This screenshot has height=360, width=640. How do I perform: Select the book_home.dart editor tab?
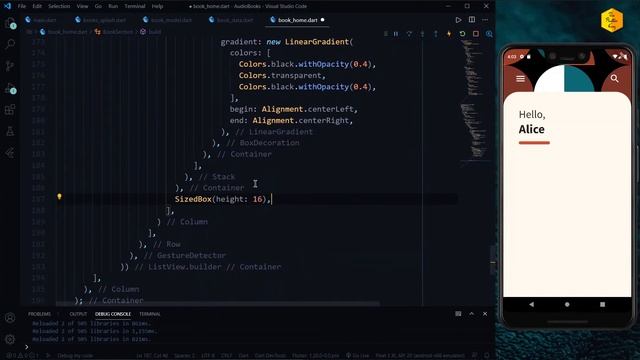[x=297, y=20]
